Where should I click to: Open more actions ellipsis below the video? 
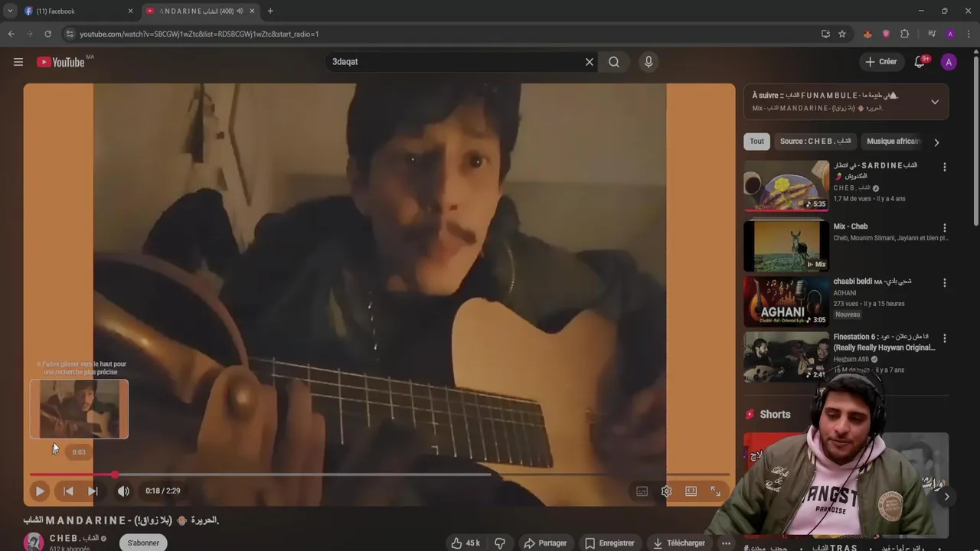[726, 543]
